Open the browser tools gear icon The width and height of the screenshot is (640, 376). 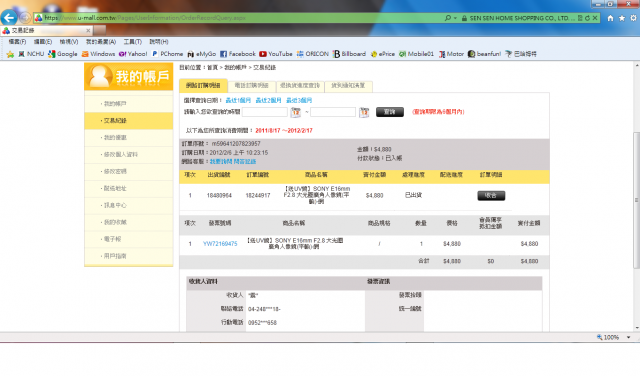pos(633,18)
